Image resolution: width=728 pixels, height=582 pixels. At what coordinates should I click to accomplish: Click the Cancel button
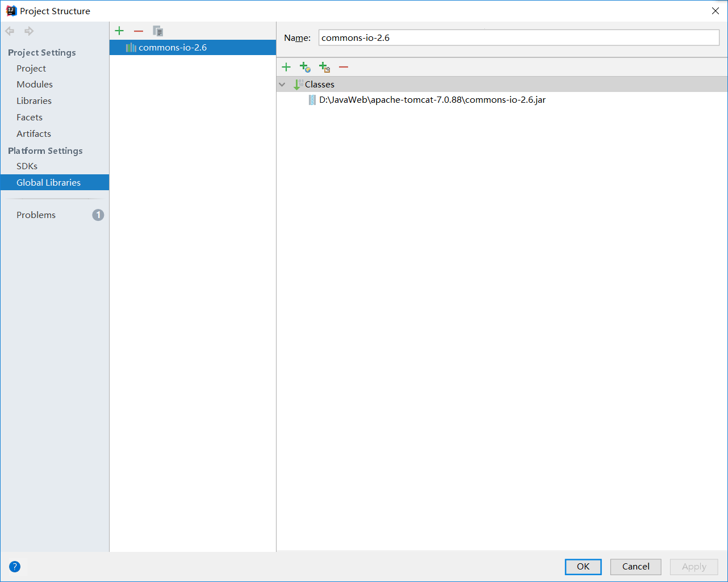click(x=636, y=567)
